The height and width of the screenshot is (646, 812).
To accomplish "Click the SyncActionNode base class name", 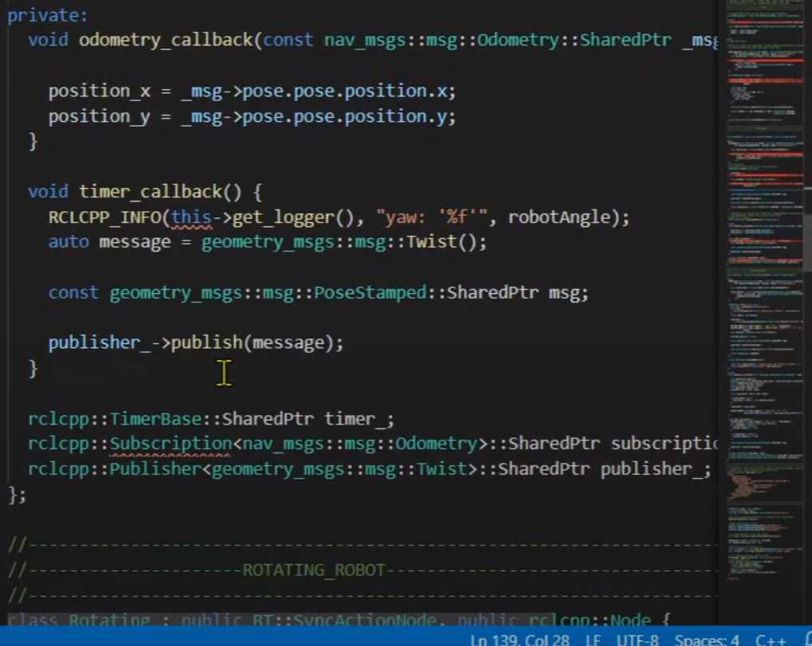I will [x=349, y=621].
